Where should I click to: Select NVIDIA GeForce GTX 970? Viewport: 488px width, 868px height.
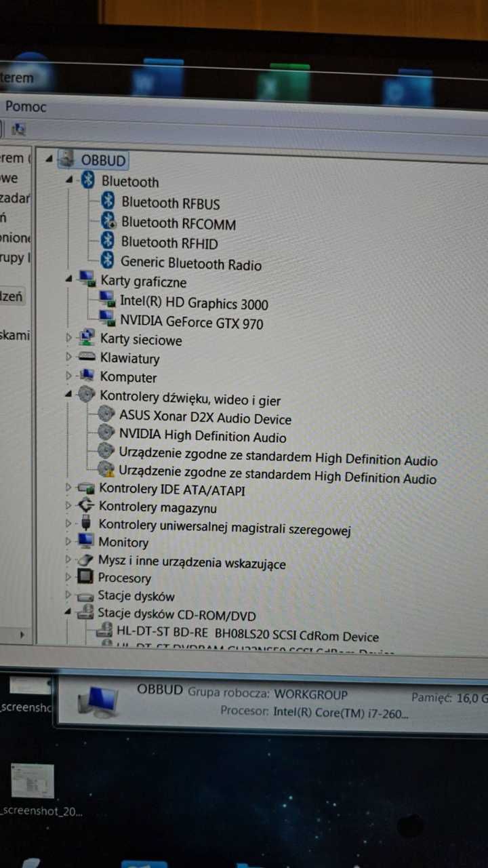tap(191, 322)
